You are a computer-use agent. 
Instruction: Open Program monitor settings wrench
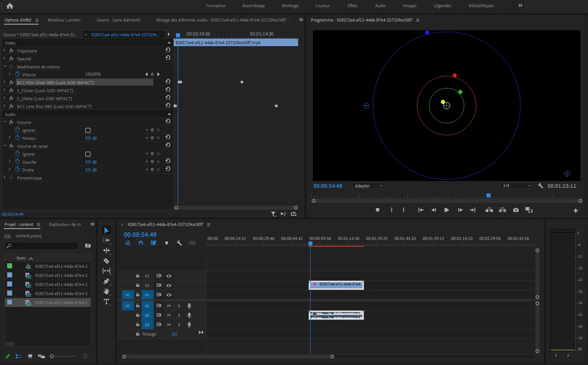point(540,186)
